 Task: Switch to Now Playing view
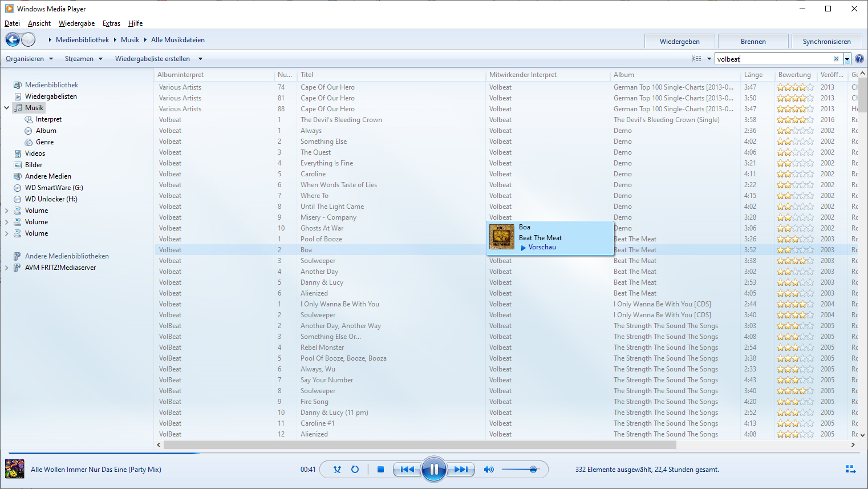(x=850, y=470)
